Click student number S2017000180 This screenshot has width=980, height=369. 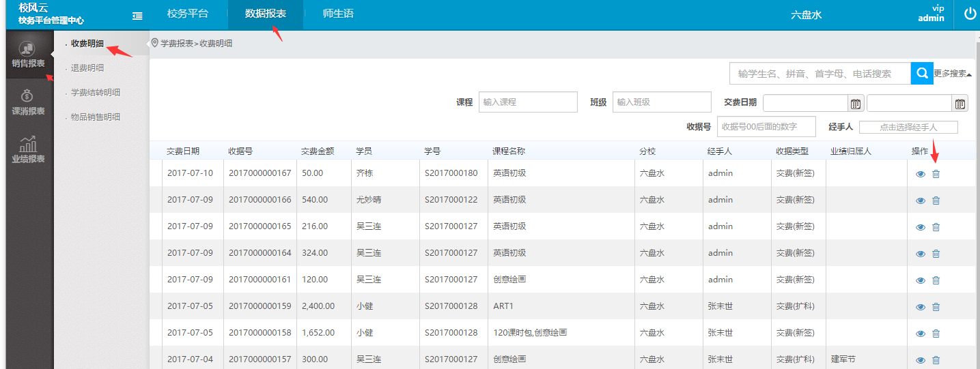(x=451, y=173)
